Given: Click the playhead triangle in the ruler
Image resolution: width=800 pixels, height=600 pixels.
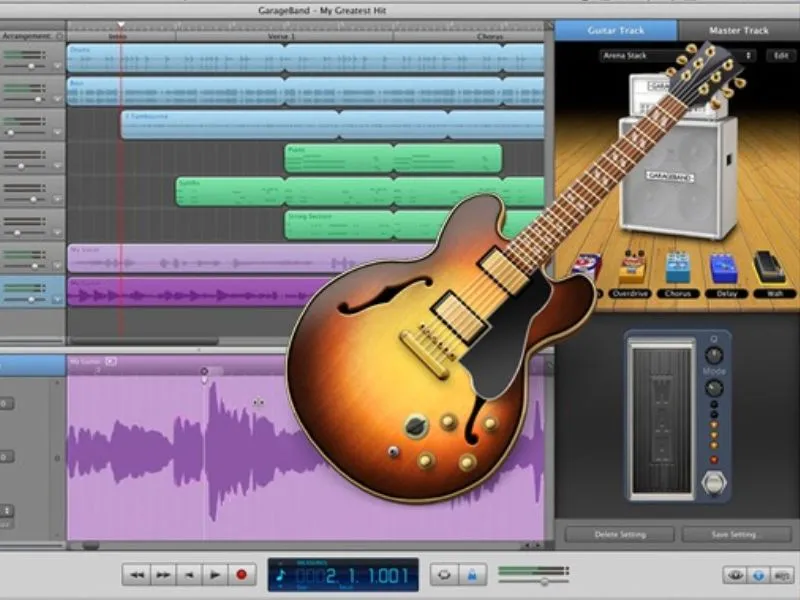Looking at the screenshot, I should pos(121,24).
